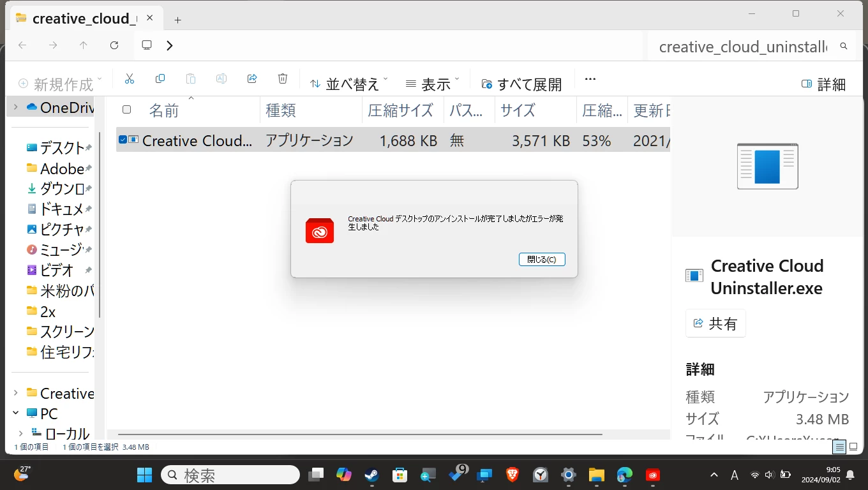This screenshot has height=490, width=868.
Task: Open the 並べ替え sort dropdown
Action: tap(349, 83)
